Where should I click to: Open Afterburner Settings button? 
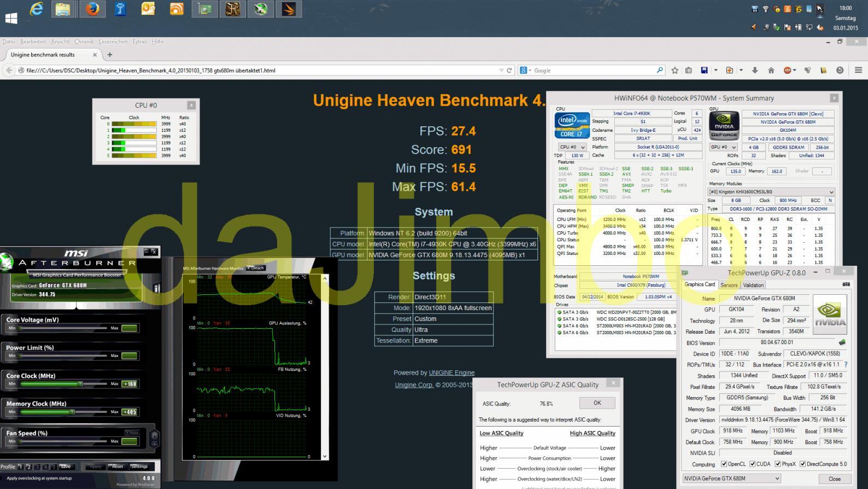[139, 467]
